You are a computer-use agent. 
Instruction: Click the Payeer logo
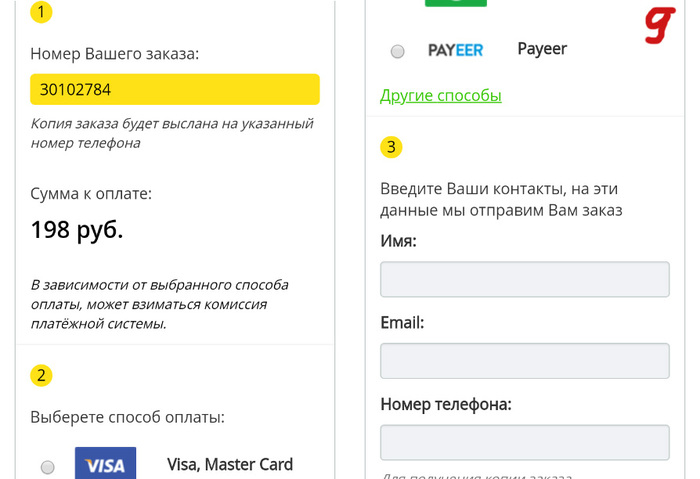click(x=455, y=50)
